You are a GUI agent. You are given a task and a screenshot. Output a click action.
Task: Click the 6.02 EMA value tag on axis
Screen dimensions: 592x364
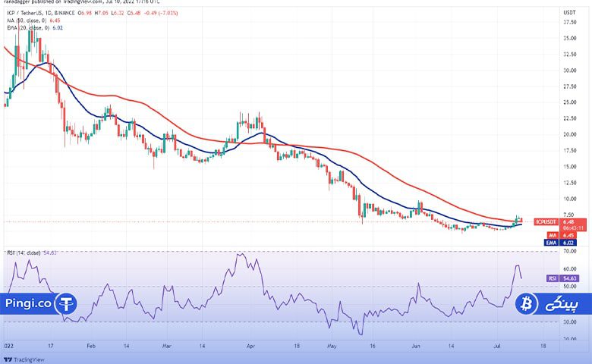coord(568,243)
